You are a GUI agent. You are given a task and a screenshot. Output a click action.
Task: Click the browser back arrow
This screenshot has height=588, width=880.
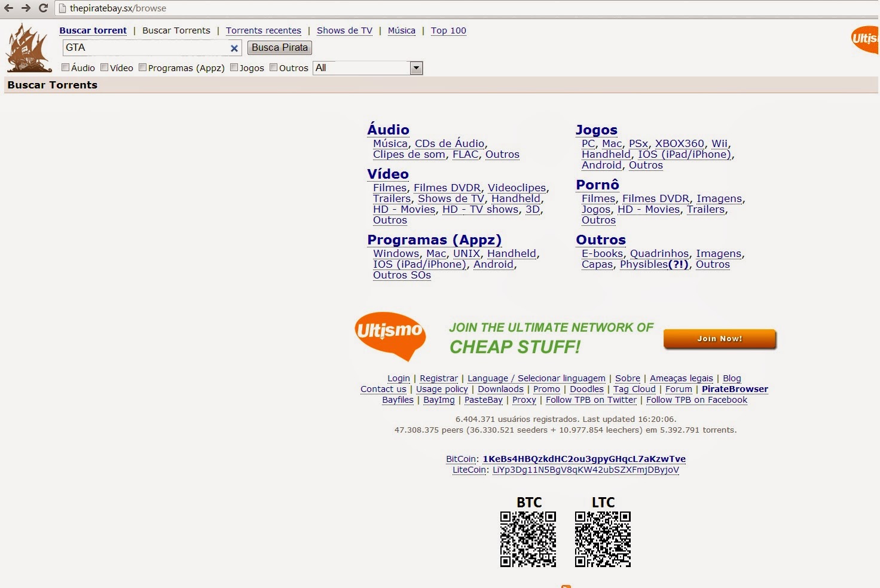tap(8, 8)
